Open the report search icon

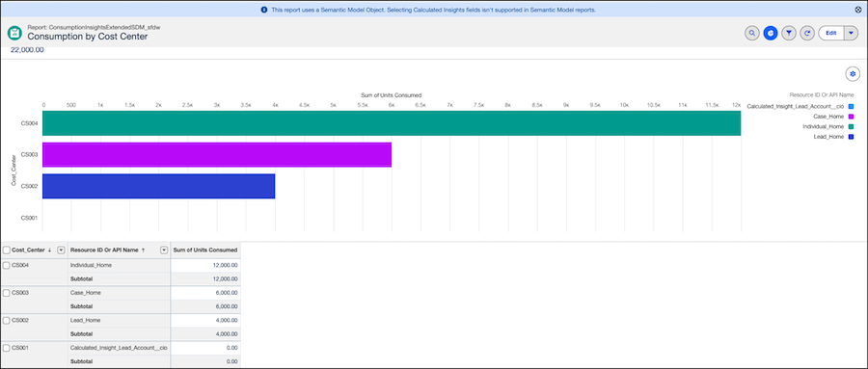751,33
